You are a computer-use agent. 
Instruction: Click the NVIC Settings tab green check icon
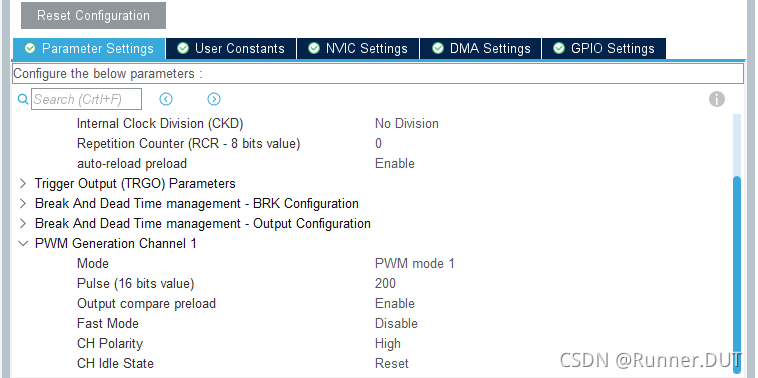tap(314, 48)
